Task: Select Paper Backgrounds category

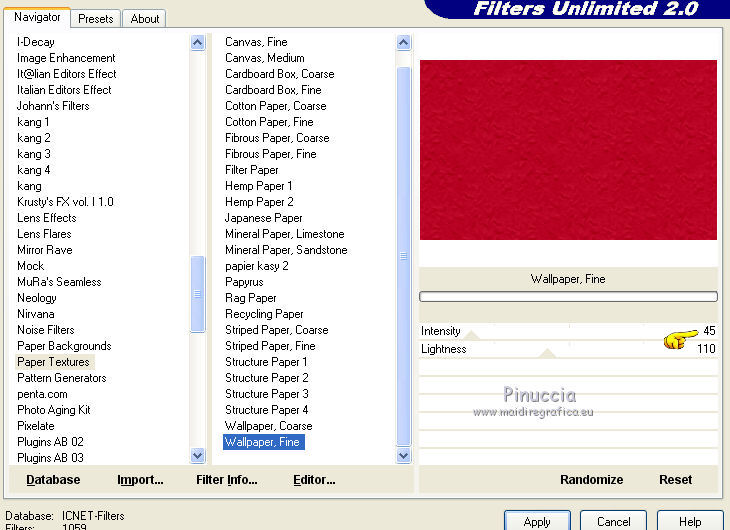Action: coord(64,346)
